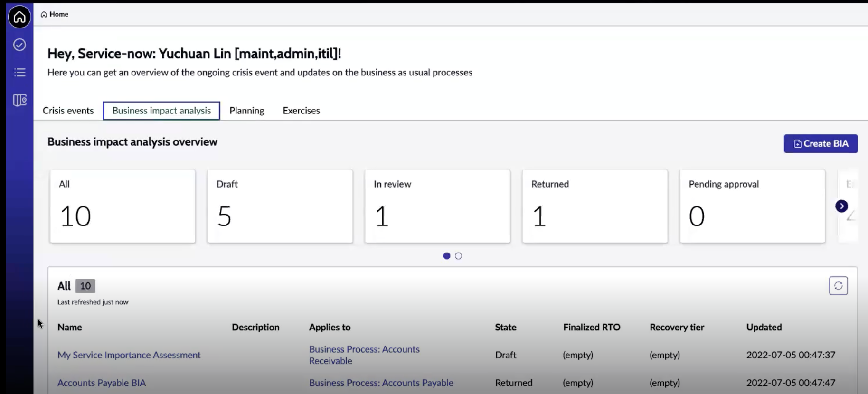Click updated time 2022-07-05 00:47:37

(x=791, y=355)
